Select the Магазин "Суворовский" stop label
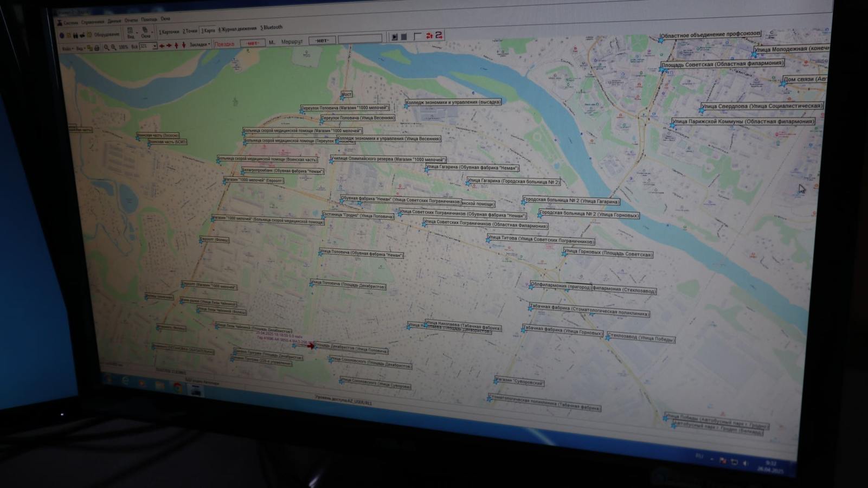868x488 pixels. click(519, 382)
